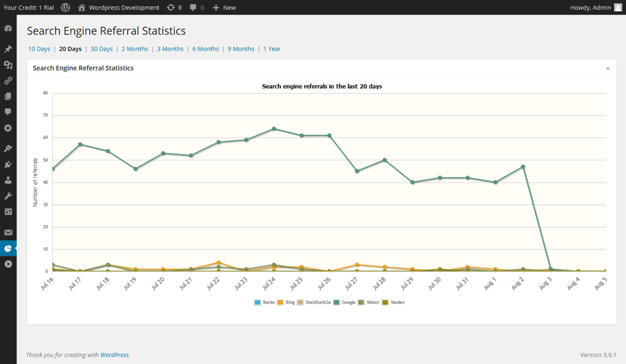626x364 pixels.
Task: Switch the range to 1 Year
Action: [x=272, y=49]
